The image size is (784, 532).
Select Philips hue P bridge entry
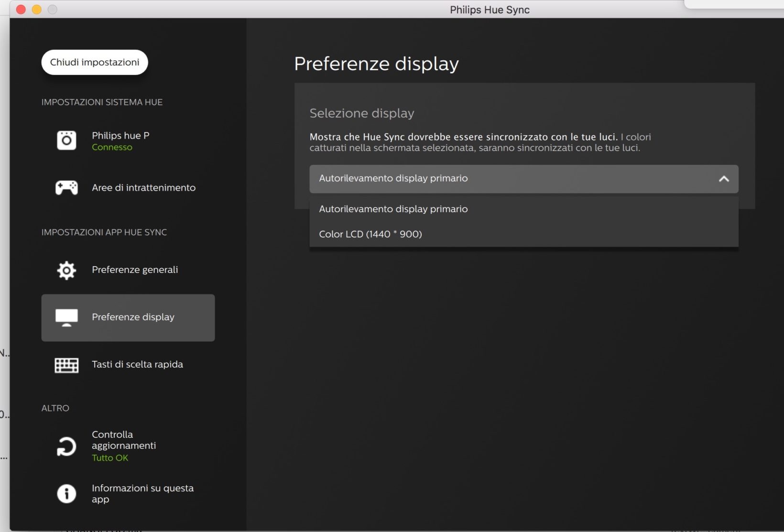120,136
